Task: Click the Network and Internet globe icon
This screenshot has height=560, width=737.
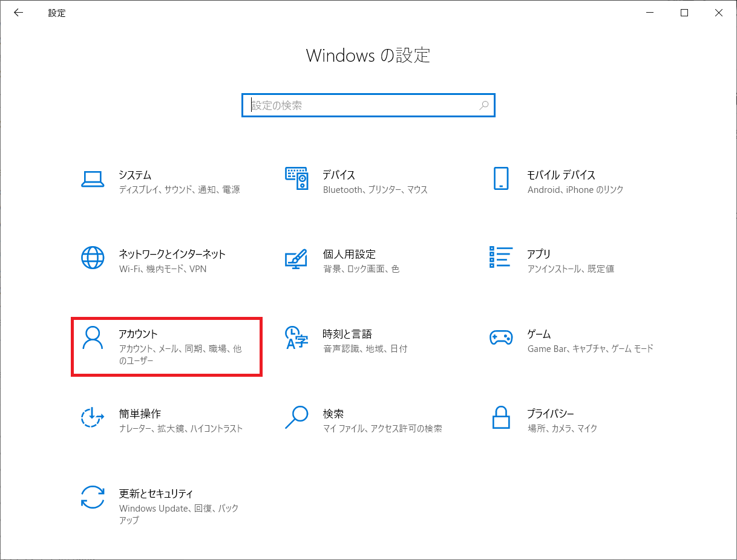Action: (93, 258)
